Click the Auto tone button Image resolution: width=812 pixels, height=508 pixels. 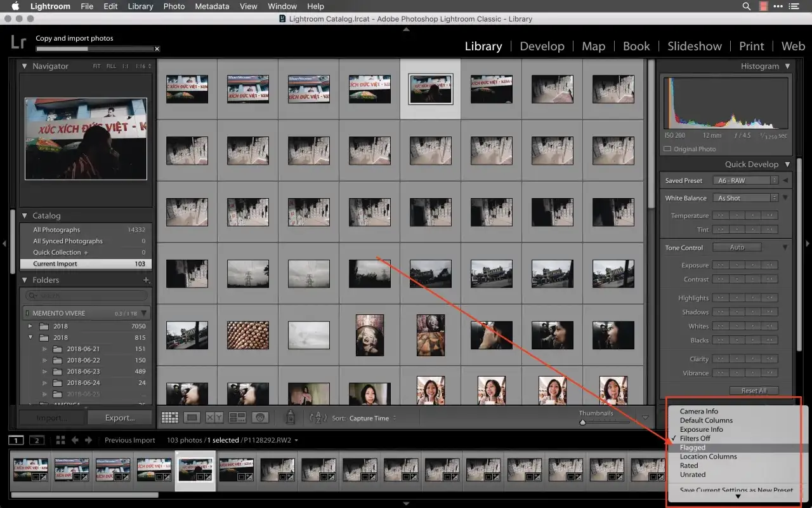point(737,247)
